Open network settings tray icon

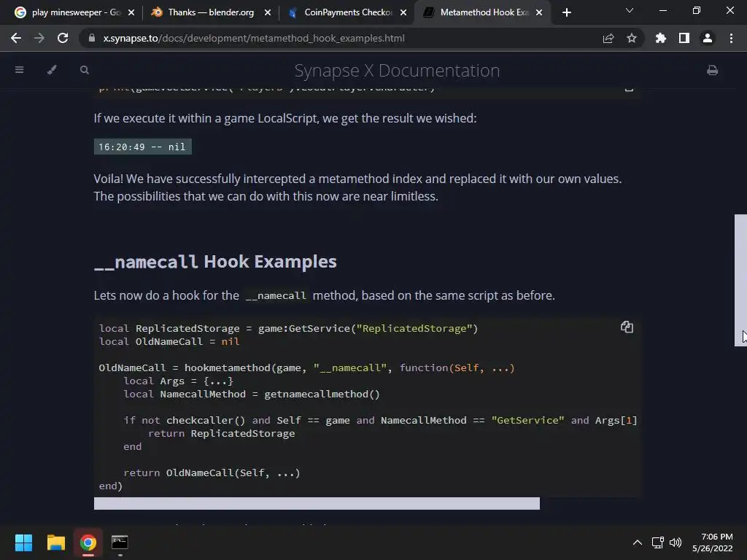(658, 542)
